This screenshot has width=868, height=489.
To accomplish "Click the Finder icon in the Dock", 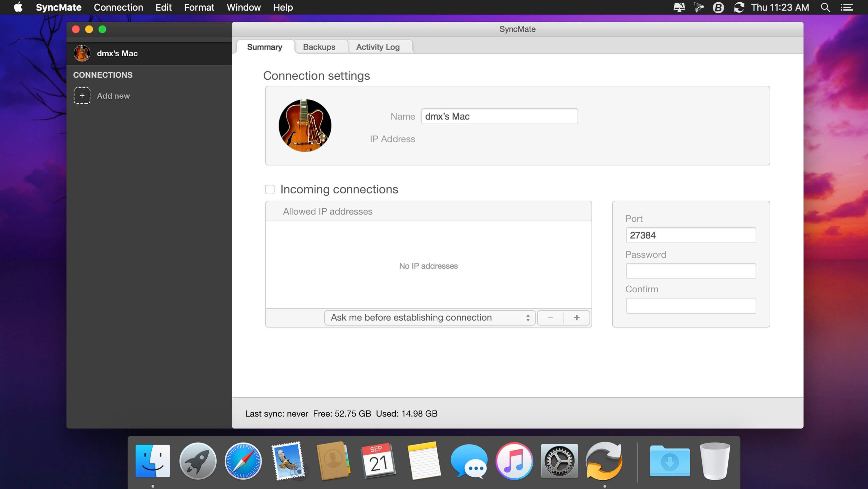I will pos(153,462).
